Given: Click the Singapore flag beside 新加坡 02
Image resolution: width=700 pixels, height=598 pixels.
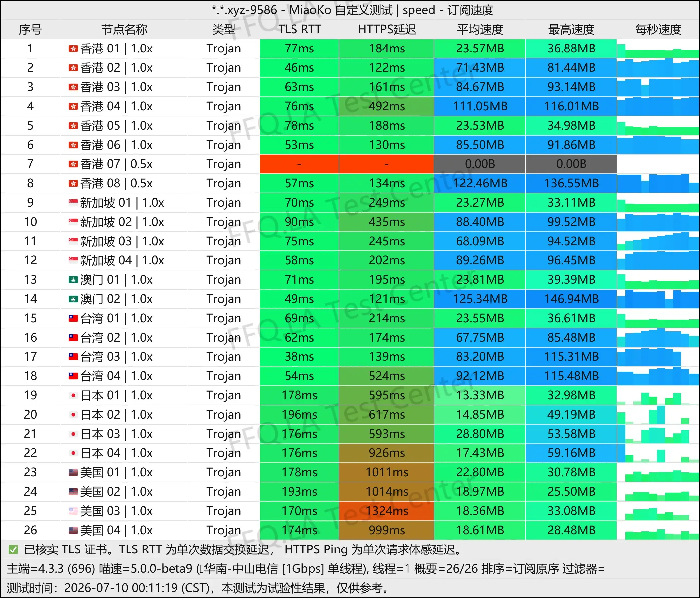Looking at the screenshot, I should pyautogui.click(x=73, y=222).
